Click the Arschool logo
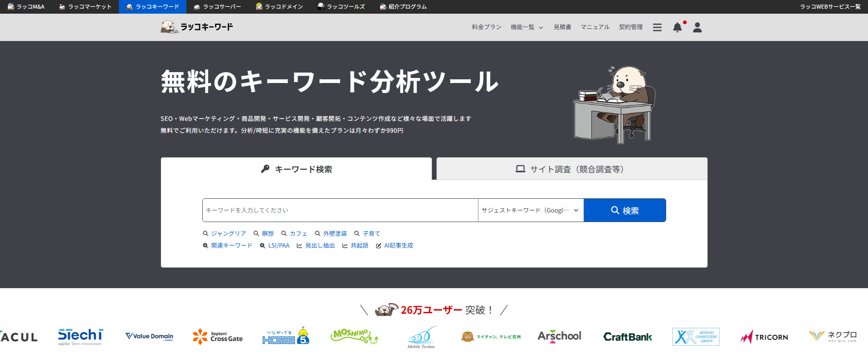The image size is (868, 357). tap(559, 336)
